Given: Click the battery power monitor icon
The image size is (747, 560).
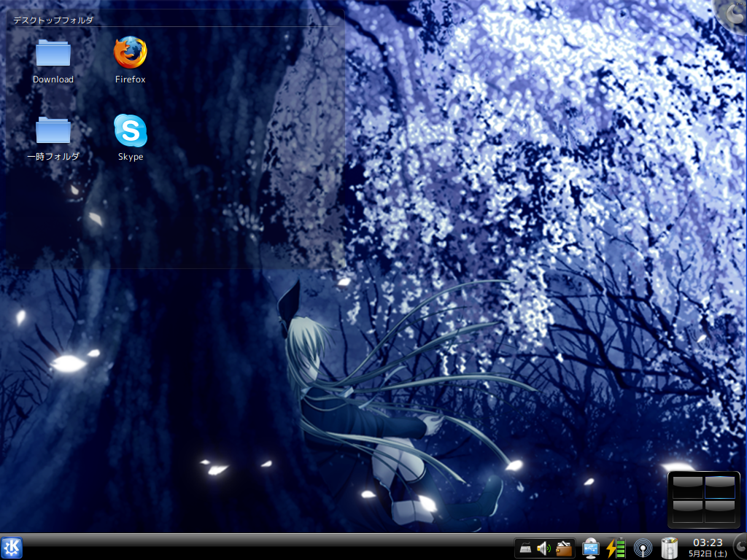Looking at the screenshot, I should pyautogui.click(x=616, y=548).
